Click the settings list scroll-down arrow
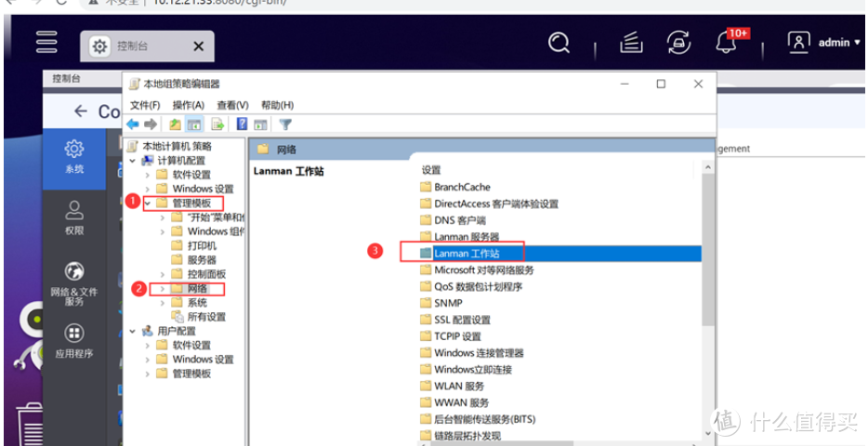 [707, 434]
